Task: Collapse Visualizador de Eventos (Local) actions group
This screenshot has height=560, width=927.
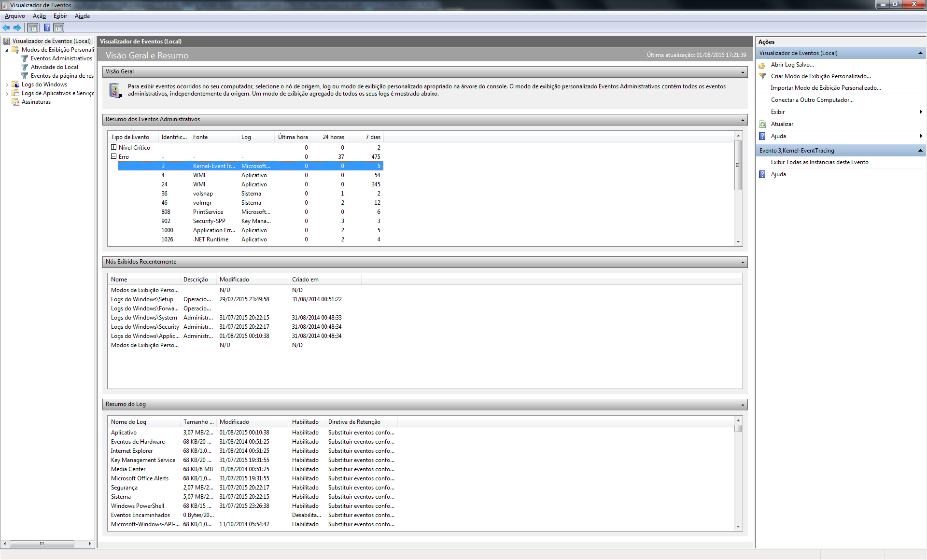Action: point(920,53)
